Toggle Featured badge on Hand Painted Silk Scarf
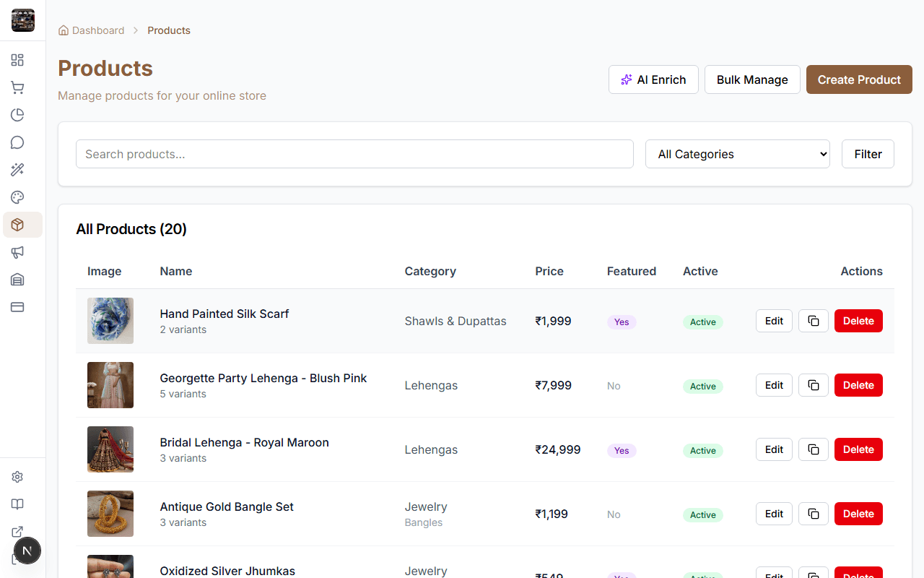 (622, 322)
